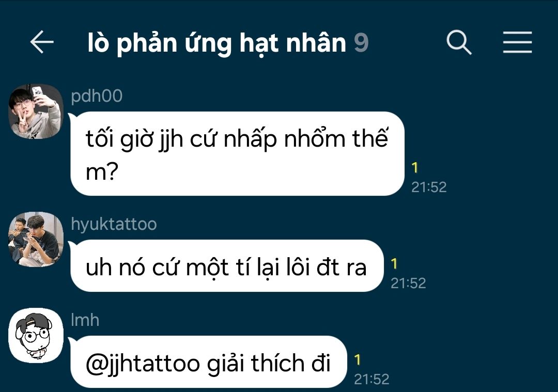The width and height of the screenshot is (558, 392).
Task: Open hyuktattoo's avatar photo
Action: click(x=36, y=239)
